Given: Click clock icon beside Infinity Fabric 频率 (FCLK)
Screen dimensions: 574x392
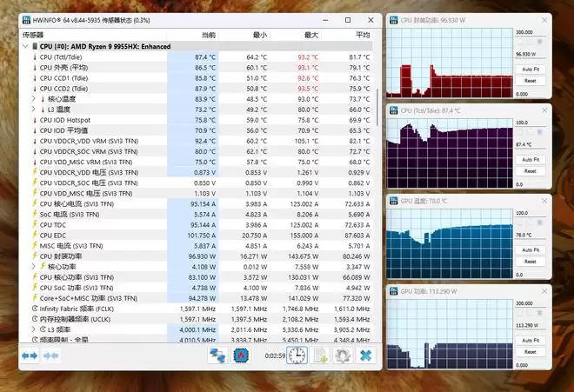Looking at the screenshot, I should 35,309.
